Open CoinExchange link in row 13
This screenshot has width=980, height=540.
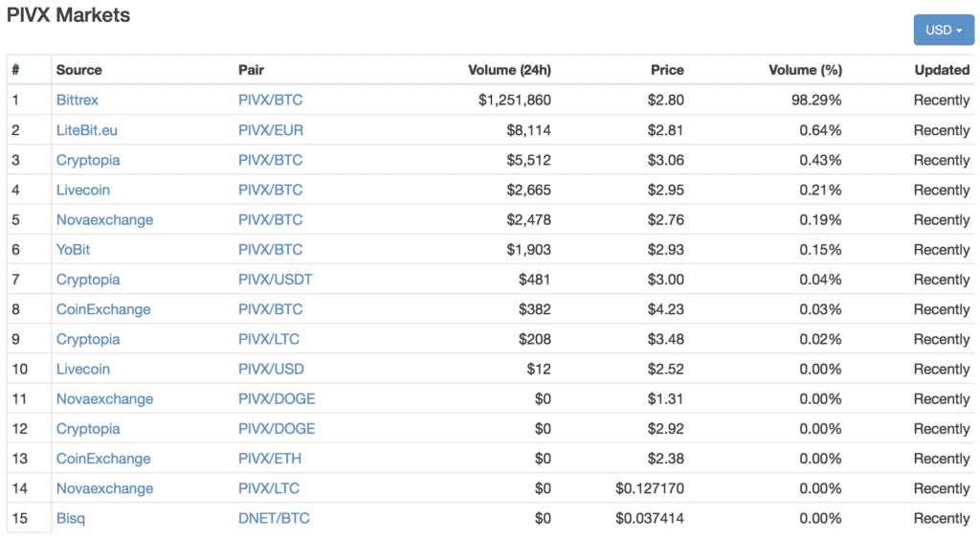[103, 459]
